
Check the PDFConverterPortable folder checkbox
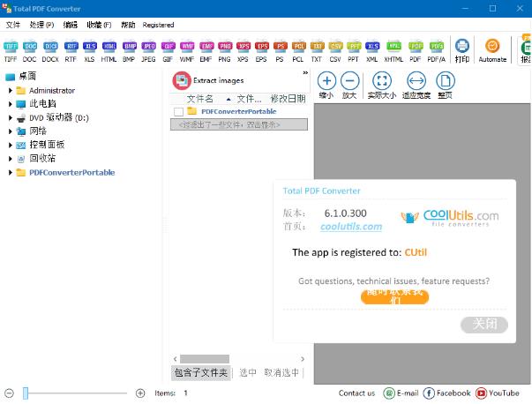[x=178, y=112]
